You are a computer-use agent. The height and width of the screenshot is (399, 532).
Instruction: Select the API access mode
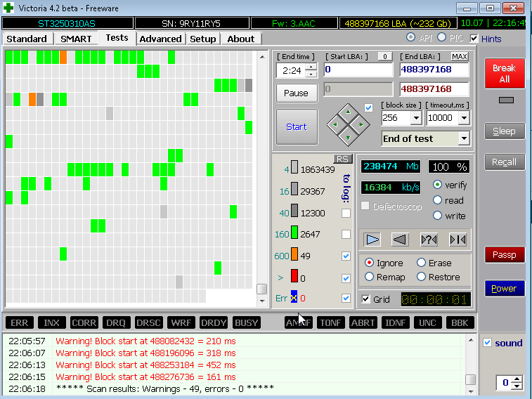tap(410, 37)
